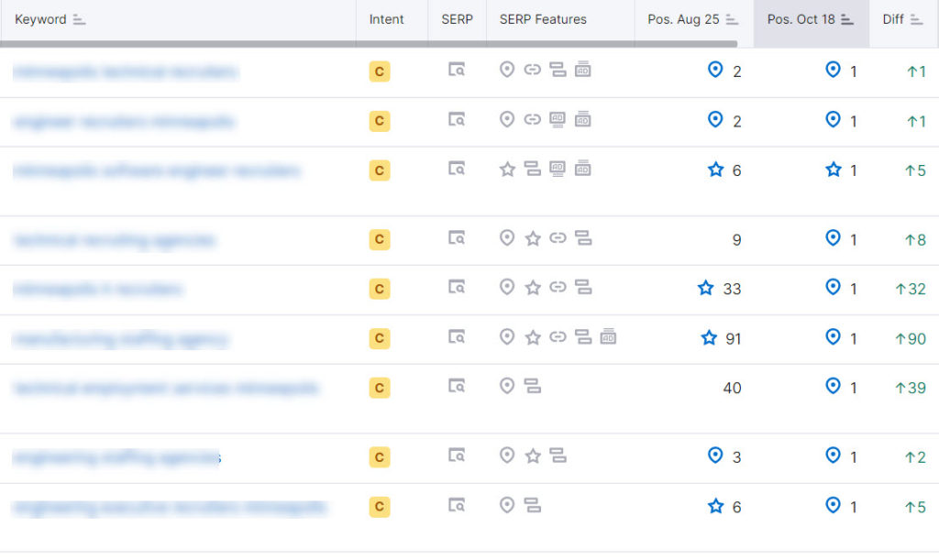Click the Intent C badge in the ↑8 row
The image size is (939, 560).
pyautogui.click(x=379, y=239)
